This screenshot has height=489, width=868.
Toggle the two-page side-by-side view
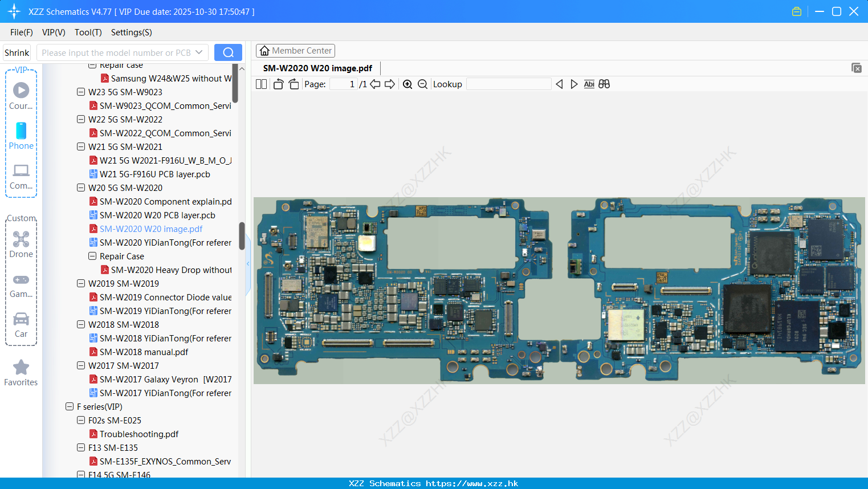(261, 84)
